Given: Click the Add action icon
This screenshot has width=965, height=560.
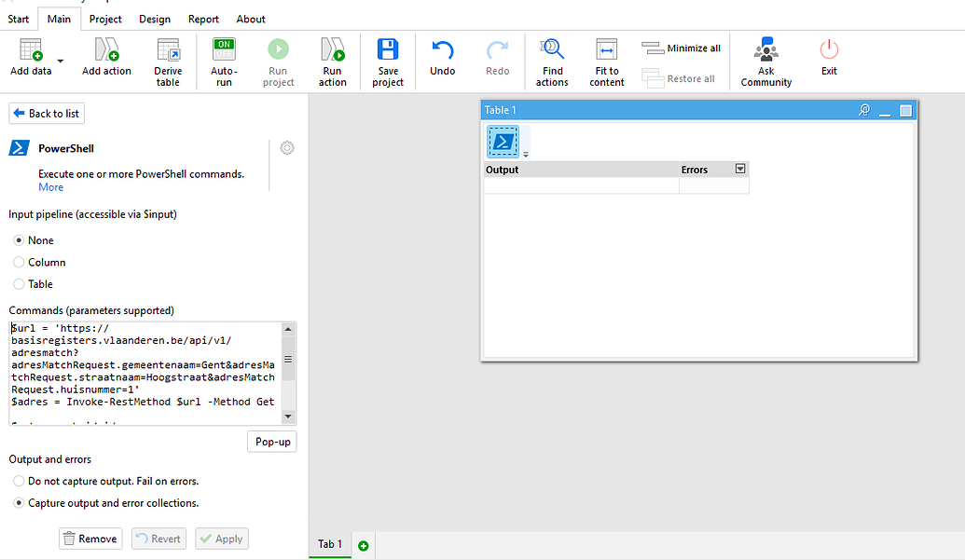Looking at the screenshot, I should (106, 49).
